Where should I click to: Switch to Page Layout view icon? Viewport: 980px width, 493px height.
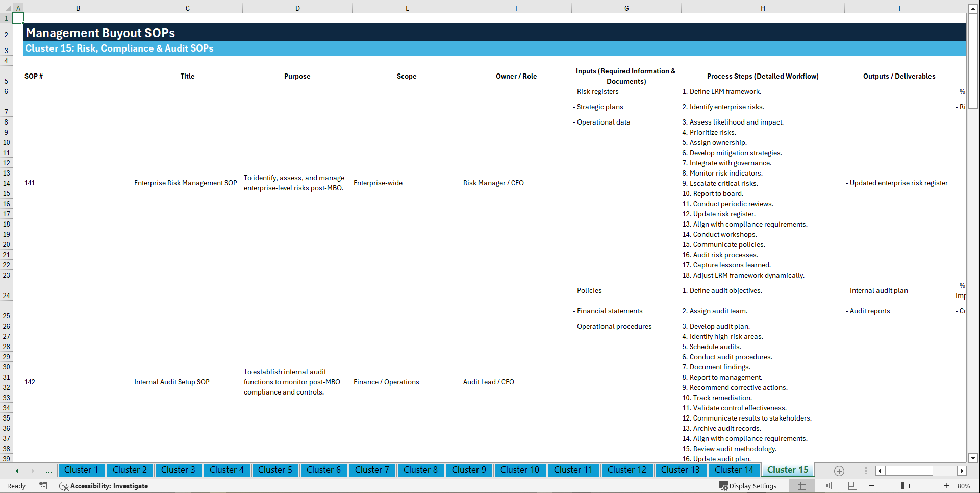pyautogui.click(x=827, y=486)
